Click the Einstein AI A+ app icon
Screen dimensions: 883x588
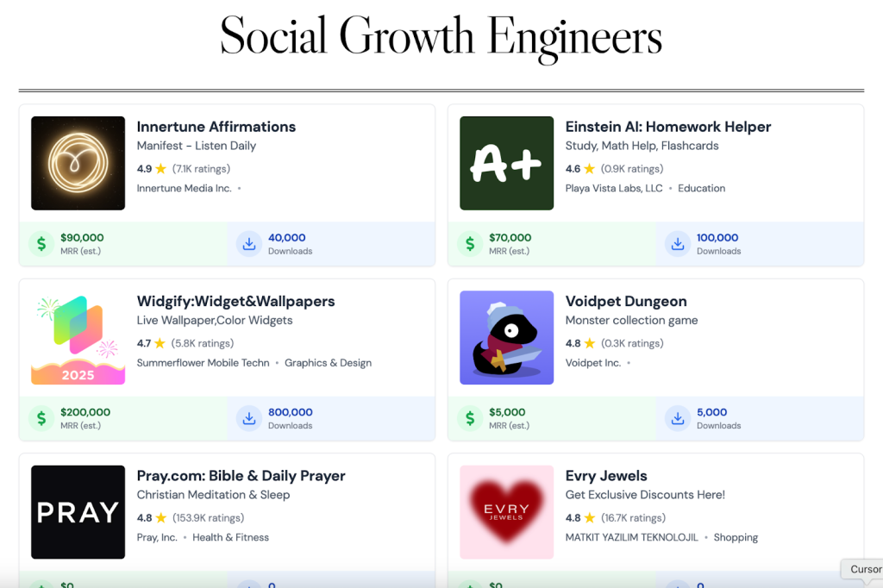pos(506,163)
